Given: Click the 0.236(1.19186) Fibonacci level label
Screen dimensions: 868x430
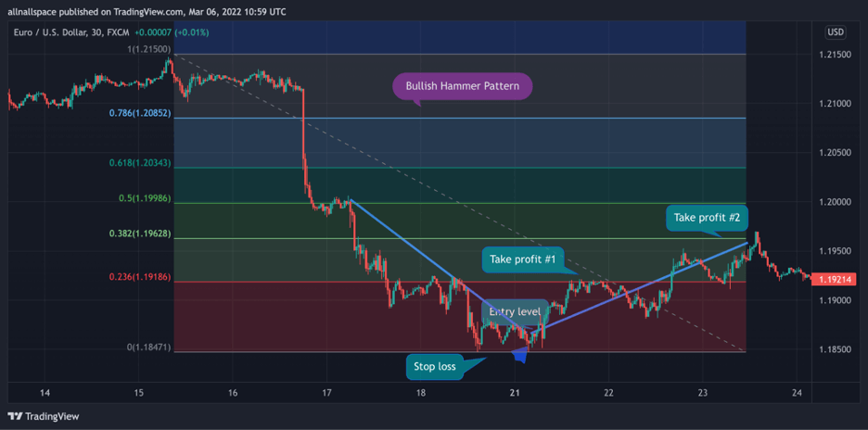Looking at the screenshot, I should 140,277.
